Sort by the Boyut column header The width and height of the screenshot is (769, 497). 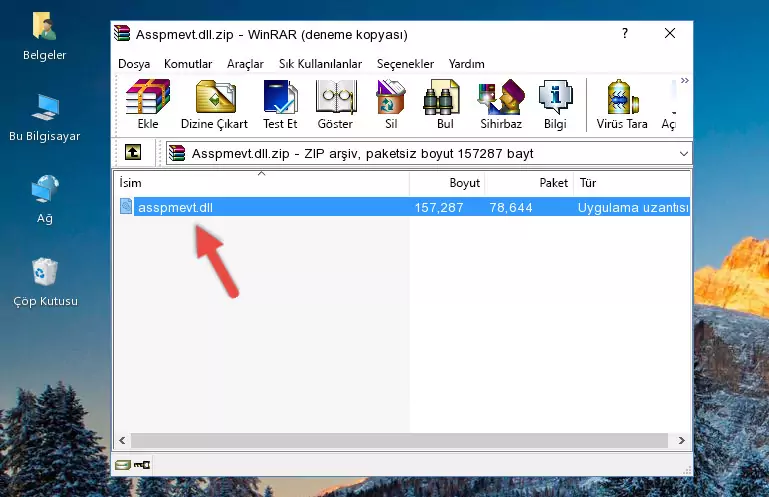point(447,183)
